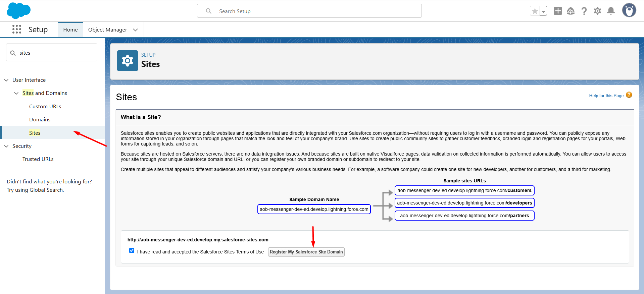Click the Sites setup gear icon
This screenshot has height=294, width=644.
pyautogui.click(x=128, y=61)
